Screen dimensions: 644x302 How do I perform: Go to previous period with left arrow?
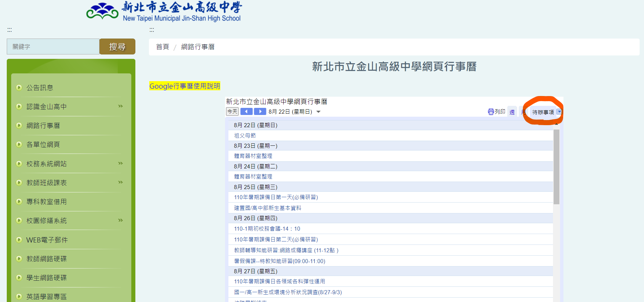246,112
